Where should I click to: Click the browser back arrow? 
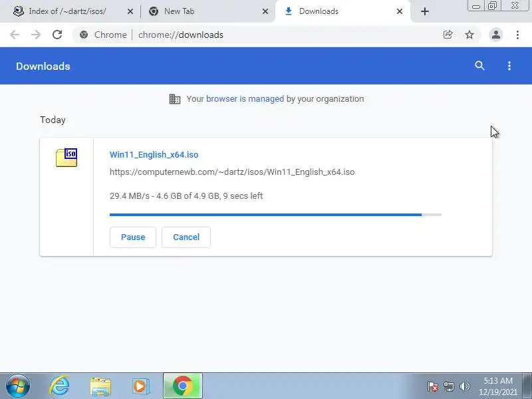tap(15, 35)
